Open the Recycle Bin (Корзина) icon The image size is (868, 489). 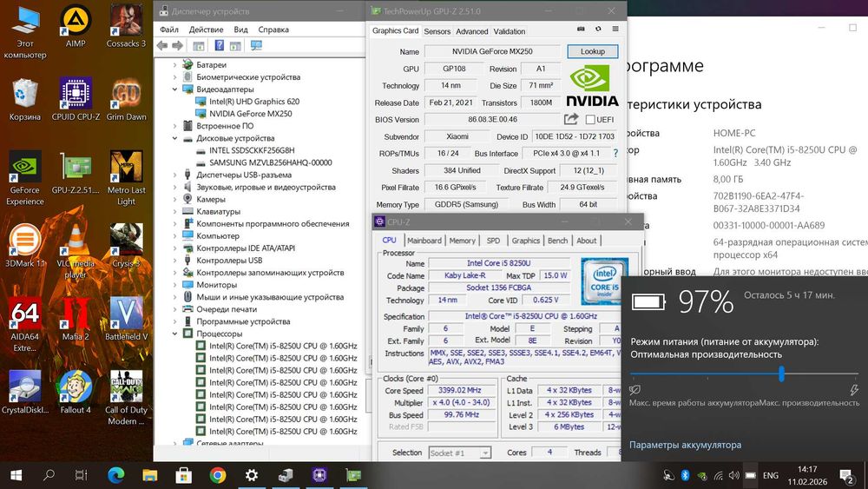(x=25, y=100)
